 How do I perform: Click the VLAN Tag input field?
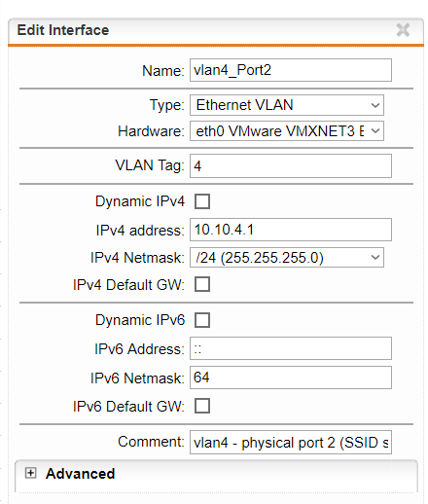click(x=291, y=166)
